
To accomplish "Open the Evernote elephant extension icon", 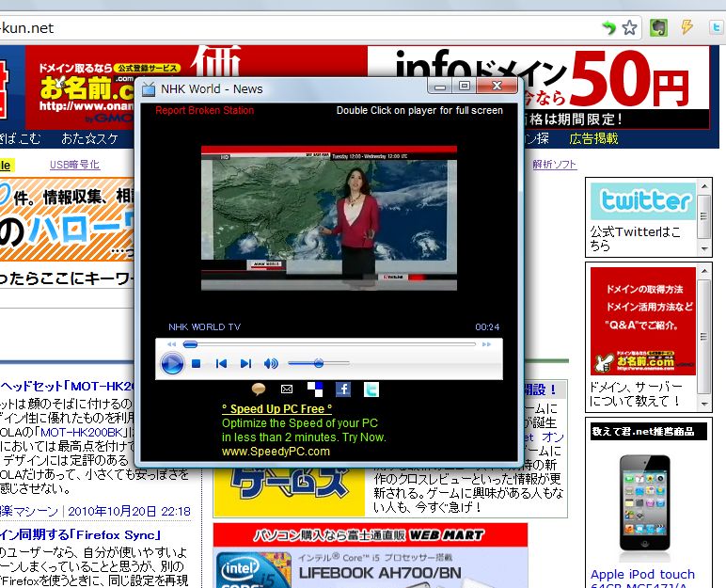I will pyautogui.click(x=658, y=28).
